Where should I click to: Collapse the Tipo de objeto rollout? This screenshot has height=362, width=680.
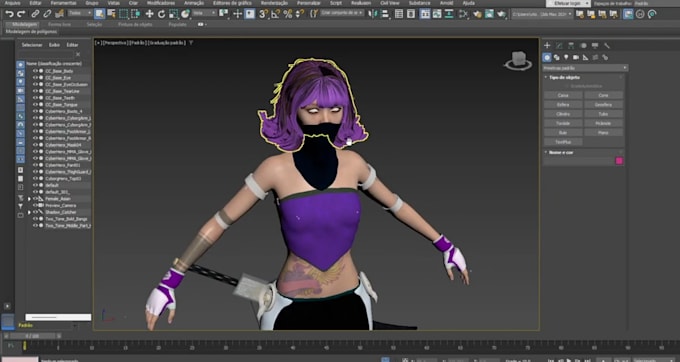pos(564,77)
